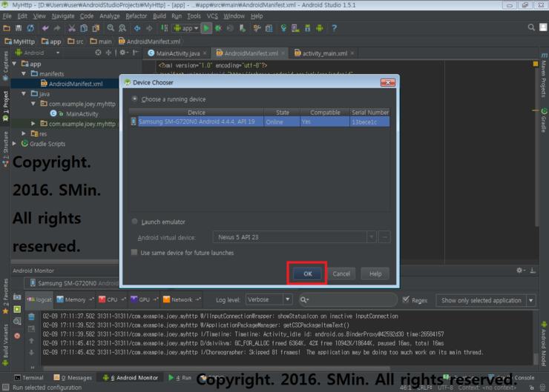Click the Find magnifier icon in toolbar
Screen dimensions: 549x392
click(111, 28)
